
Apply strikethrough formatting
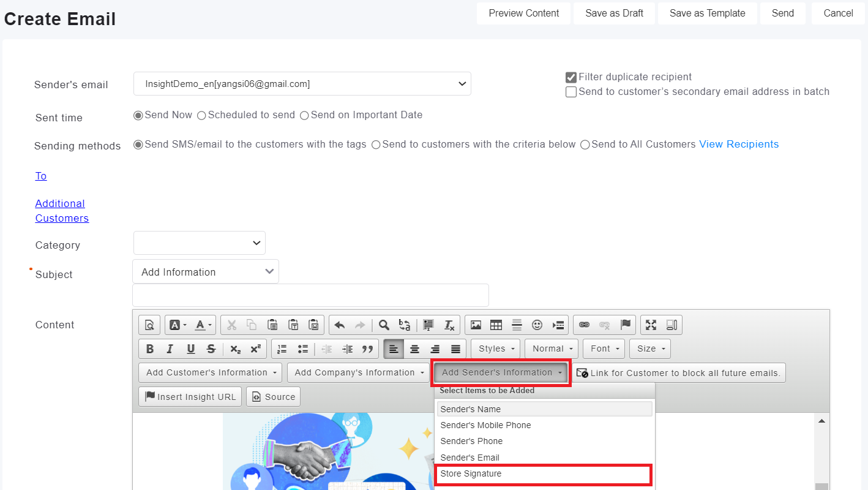pos(211,349)
